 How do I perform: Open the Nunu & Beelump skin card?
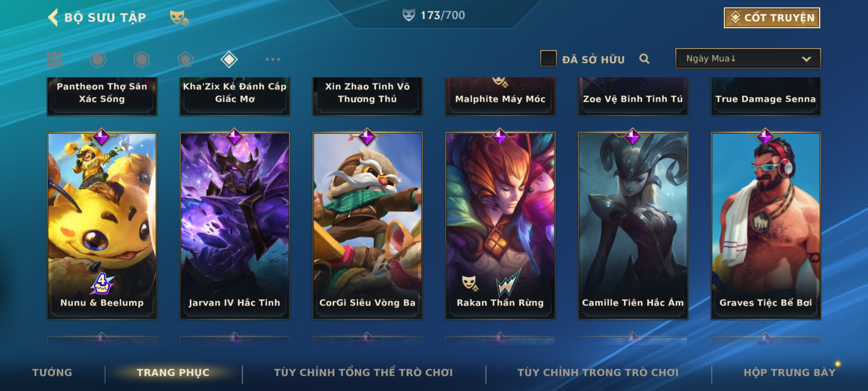pyautogui.click(x=102, y=225)
